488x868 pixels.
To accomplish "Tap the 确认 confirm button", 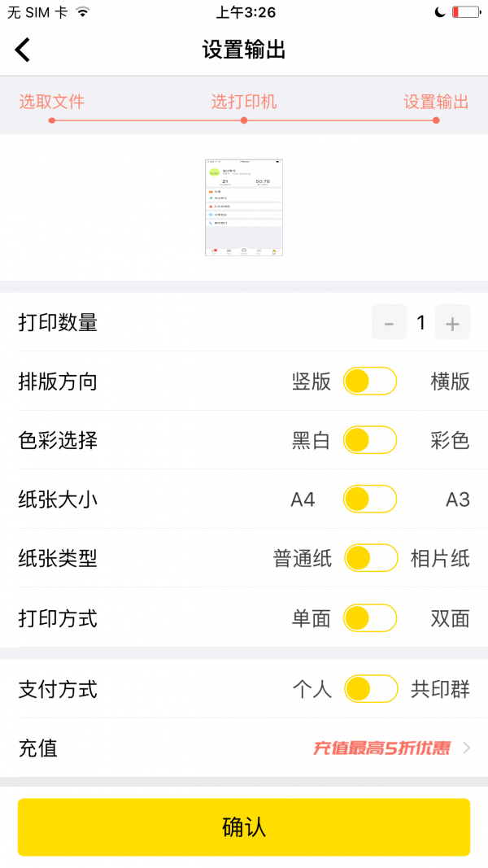I will point(243,826).
